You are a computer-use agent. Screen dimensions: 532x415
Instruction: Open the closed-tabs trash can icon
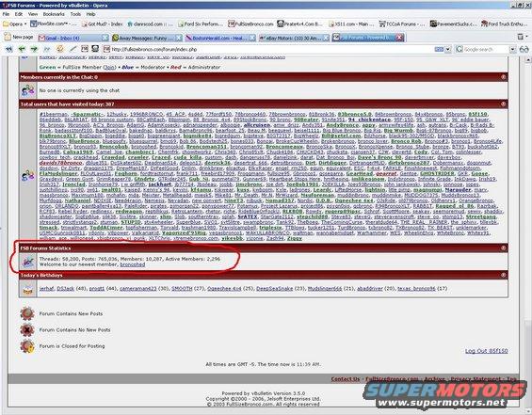point(521,37)
